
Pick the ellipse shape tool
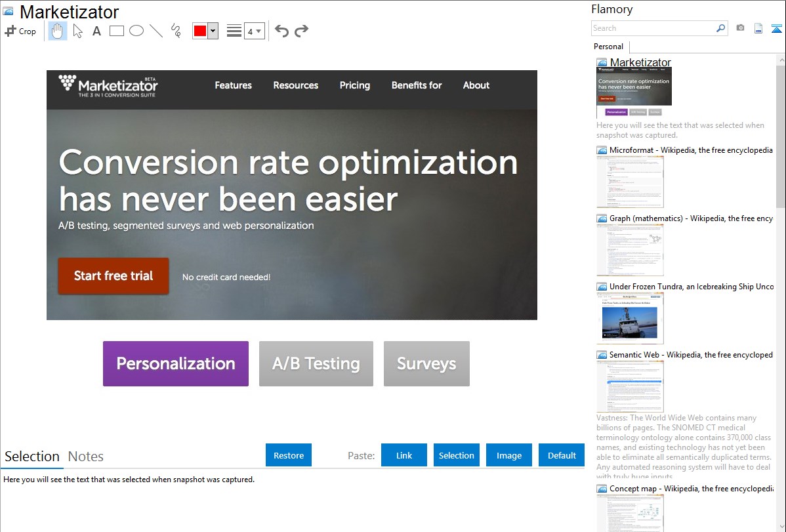coord(136,31)
